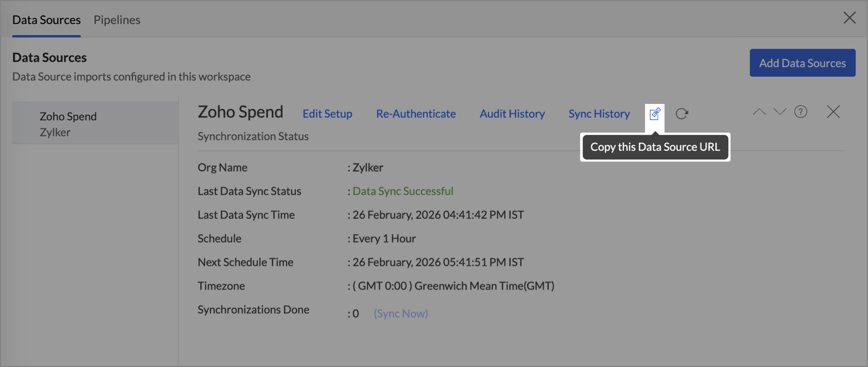
Task: Click the Copy this Data Source URL tooltip
Action: tap(655, 147)
